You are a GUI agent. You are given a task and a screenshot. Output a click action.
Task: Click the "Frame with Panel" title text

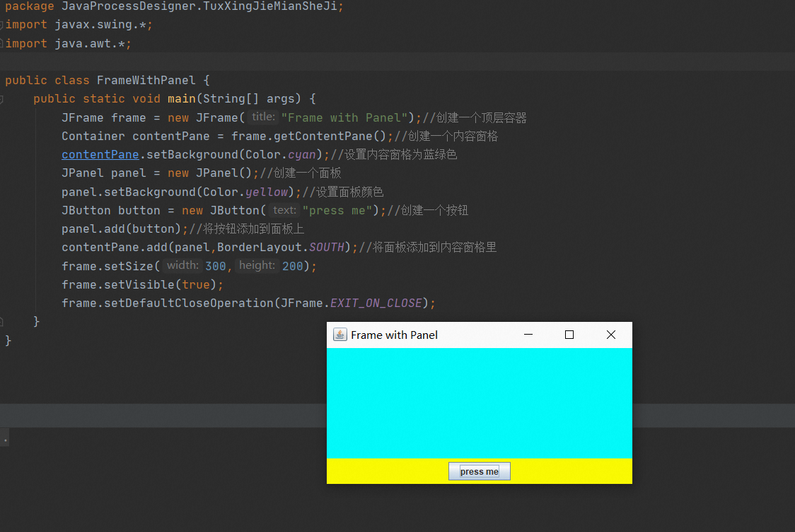click(x=395, y=334)
